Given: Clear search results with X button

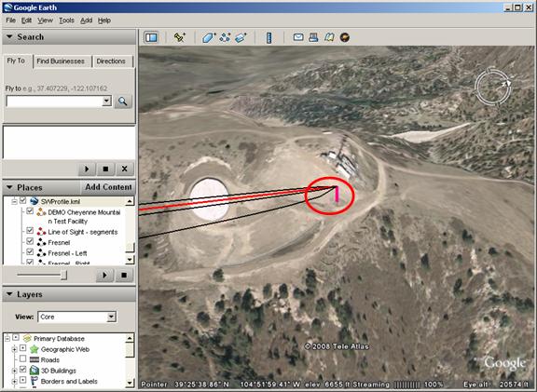Looking at the screenshot, I should point(124,169).
